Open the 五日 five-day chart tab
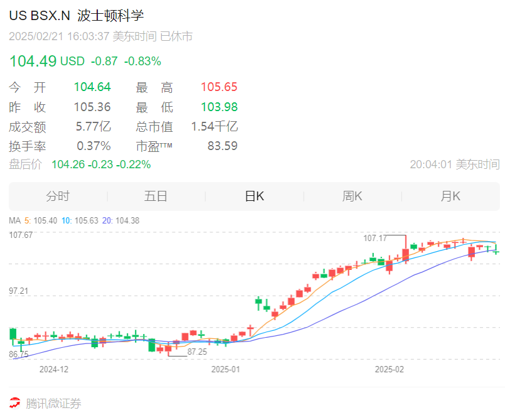 [156, 197]
